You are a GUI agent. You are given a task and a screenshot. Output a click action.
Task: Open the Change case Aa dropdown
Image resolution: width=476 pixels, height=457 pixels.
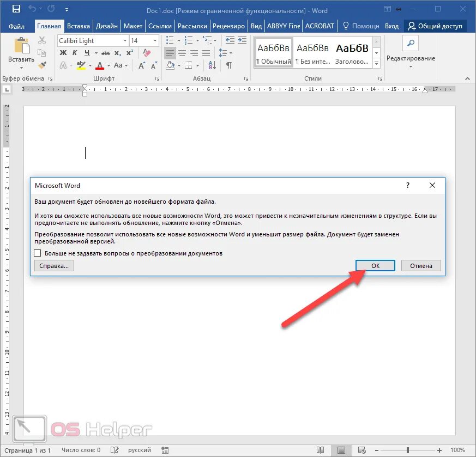(120, 65)
